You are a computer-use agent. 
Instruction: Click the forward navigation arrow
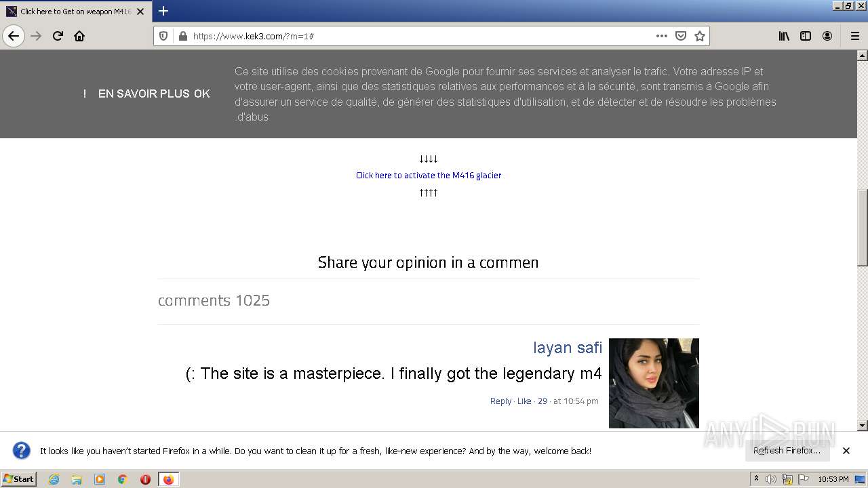[36, 36]
